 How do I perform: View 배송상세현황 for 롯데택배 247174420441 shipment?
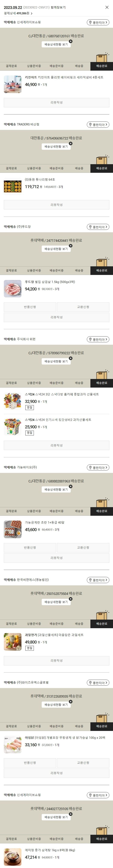tap(56, 249)
